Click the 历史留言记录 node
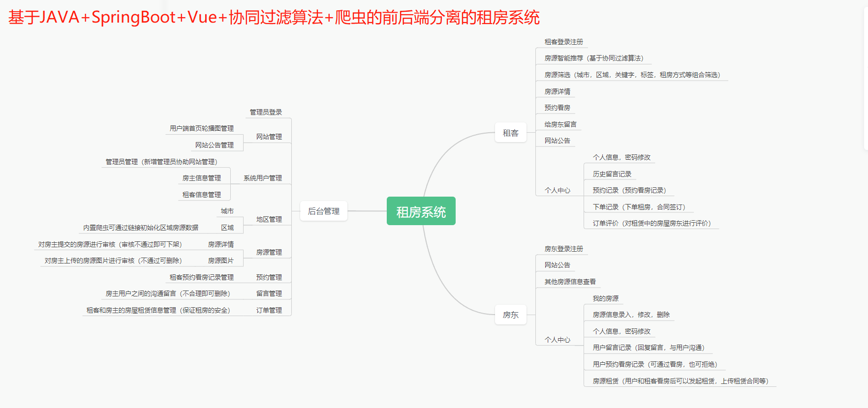Screen dimensions: 868x408 tap(612, 175)
